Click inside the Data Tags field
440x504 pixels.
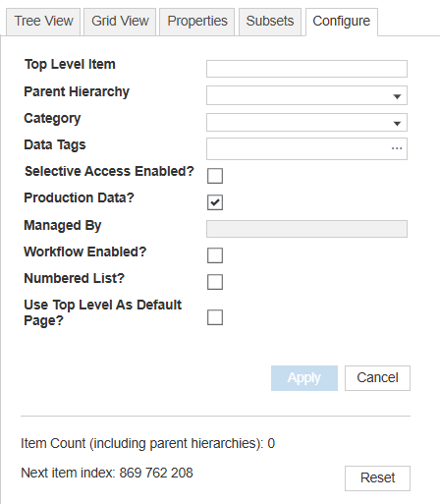coord(298,148)
